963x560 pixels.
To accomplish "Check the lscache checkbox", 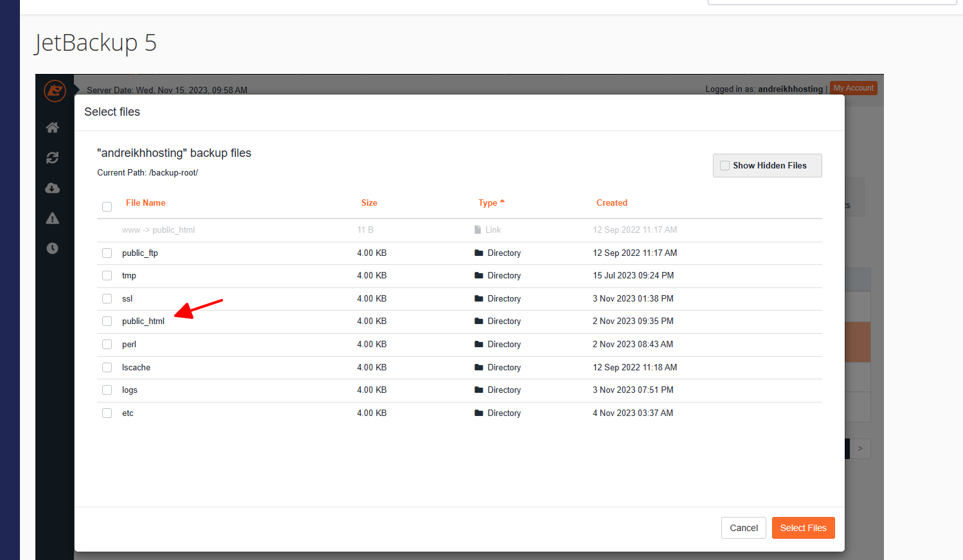I will (x=107, y=367).
